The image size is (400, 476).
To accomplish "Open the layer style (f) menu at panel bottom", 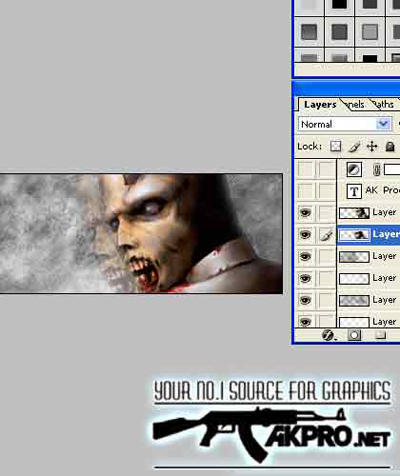I will tap(329, 335).
